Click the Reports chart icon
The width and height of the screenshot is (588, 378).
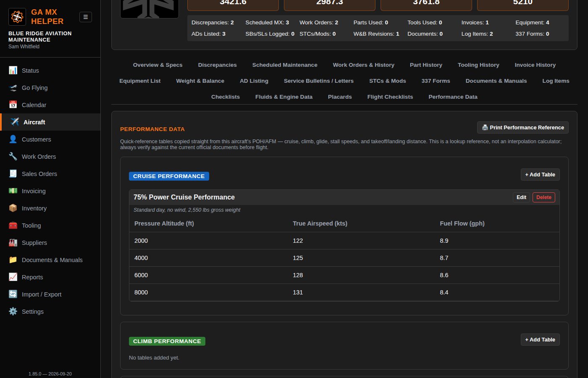point(13,277)
